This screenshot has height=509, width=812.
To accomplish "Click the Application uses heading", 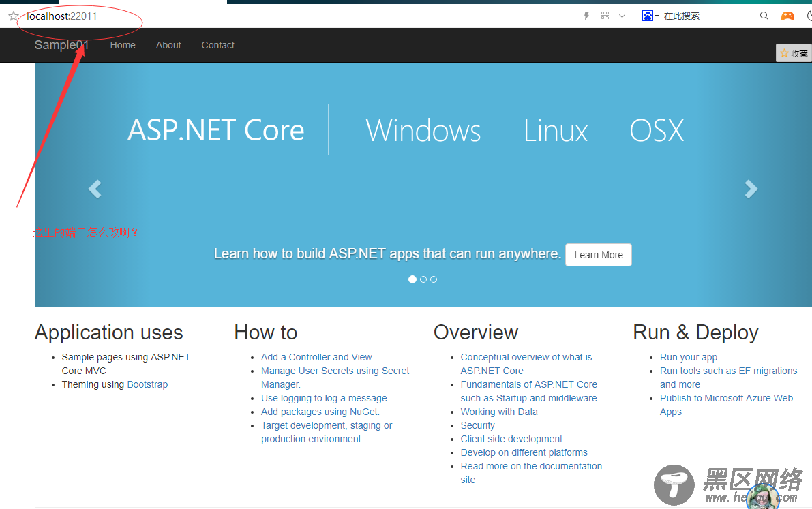I will [109, 333].
